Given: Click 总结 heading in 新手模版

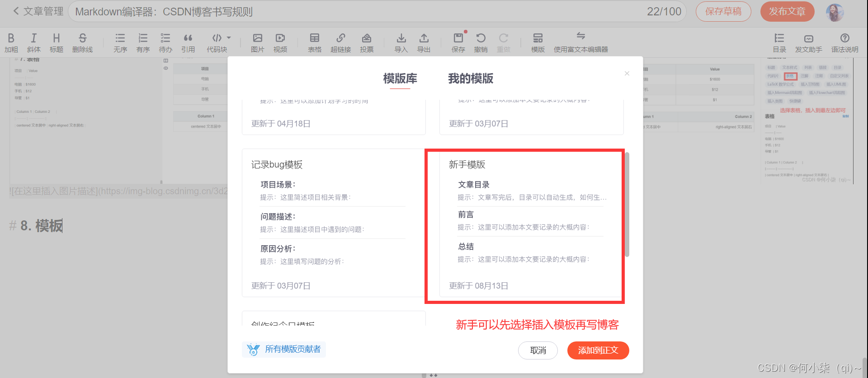Looking at the screenshot, I should 466,247.
